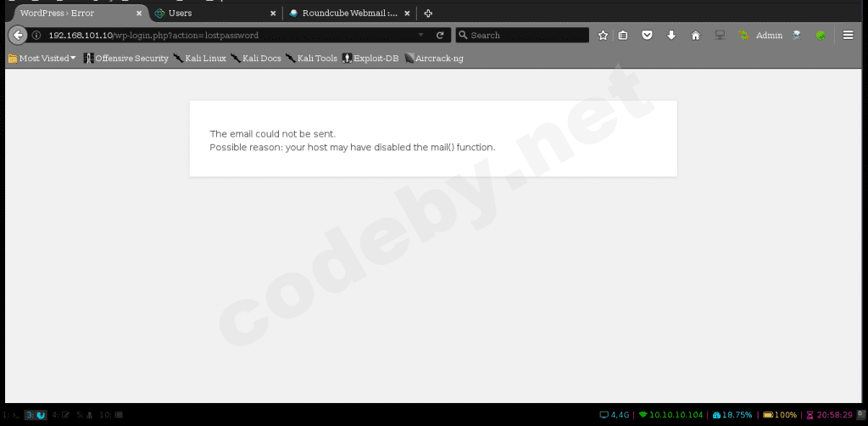The image size is (868, 426).
Task: Close the Users tab
Action: 273,14
